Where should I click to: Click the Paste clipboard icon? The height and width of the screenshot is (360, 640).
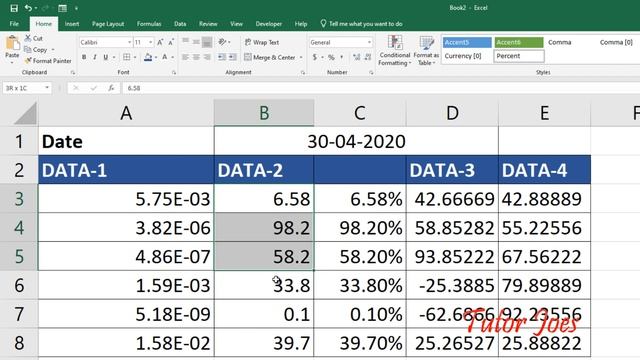click(x=12, y=43)
